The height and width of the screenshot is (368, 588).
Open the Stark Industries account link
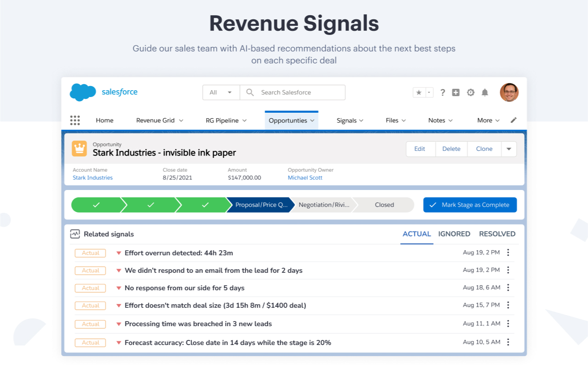[92, 178]
